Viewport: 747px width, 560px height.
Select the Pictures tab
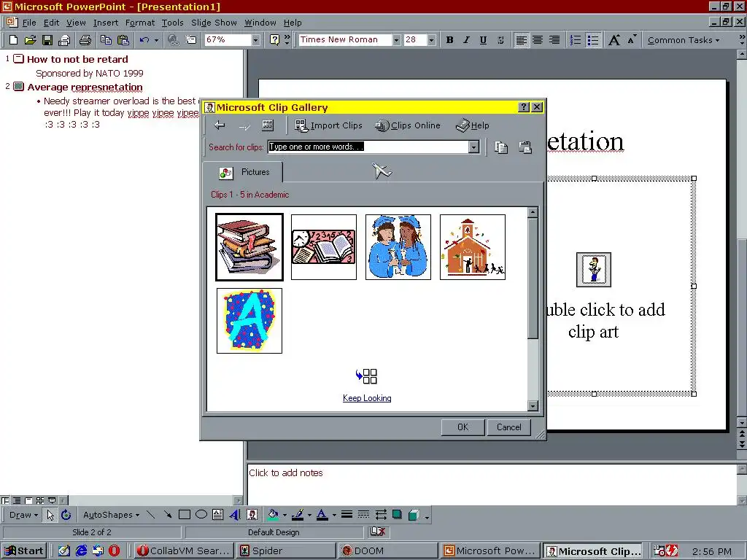click(x=243, y=172)
